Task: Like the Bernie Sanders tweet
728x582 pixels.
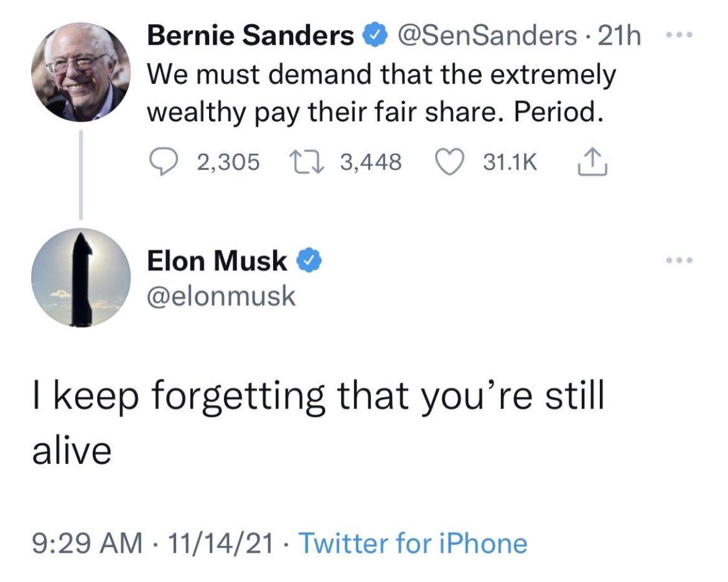Action: (449, 162)
